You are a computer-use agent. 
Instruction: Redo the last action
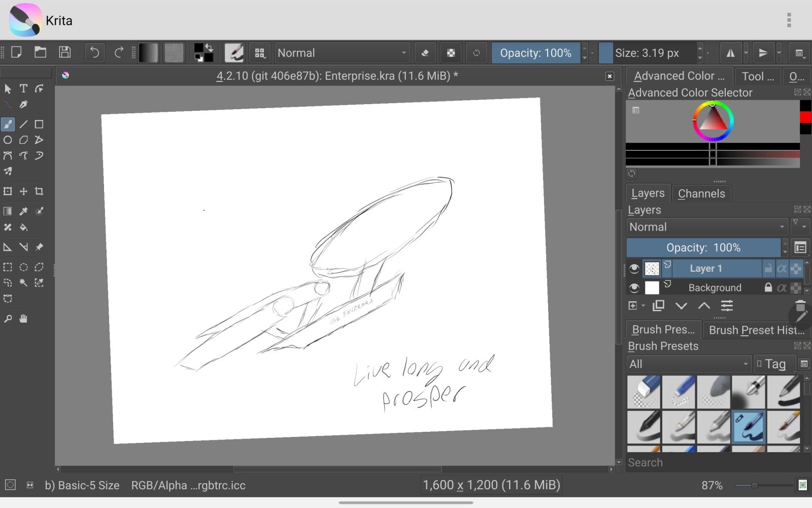pyautogui.click(x=119, y=52)
